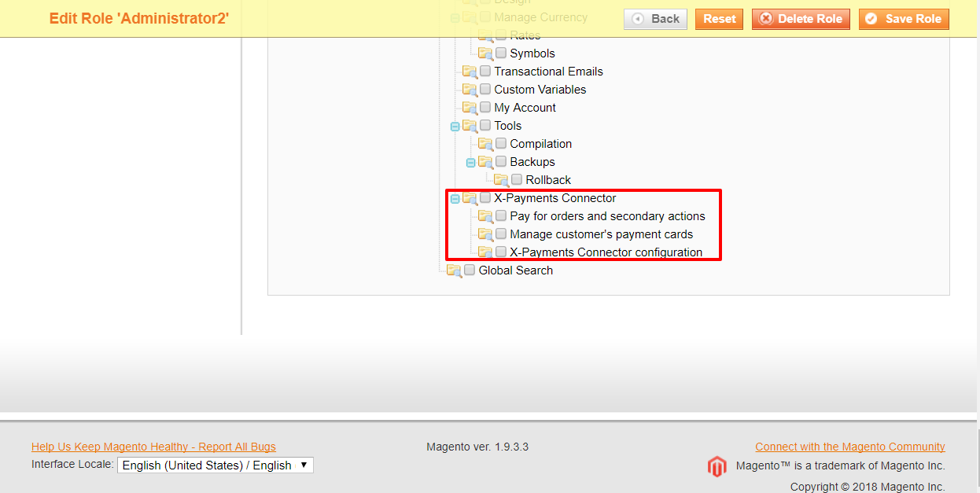Click folder icon beside Symbols
This screenshot has width=980, height=493.
click(485, 53)
